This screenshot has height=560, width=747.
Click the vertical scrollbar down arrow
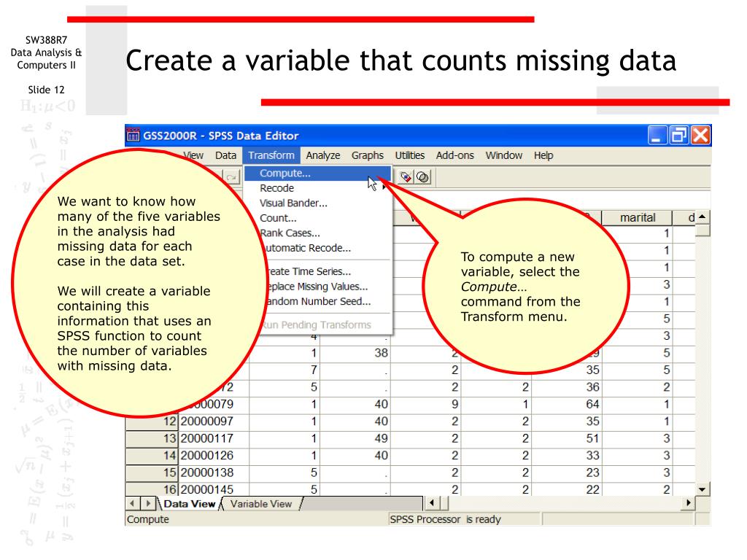[x=703, y=489]
